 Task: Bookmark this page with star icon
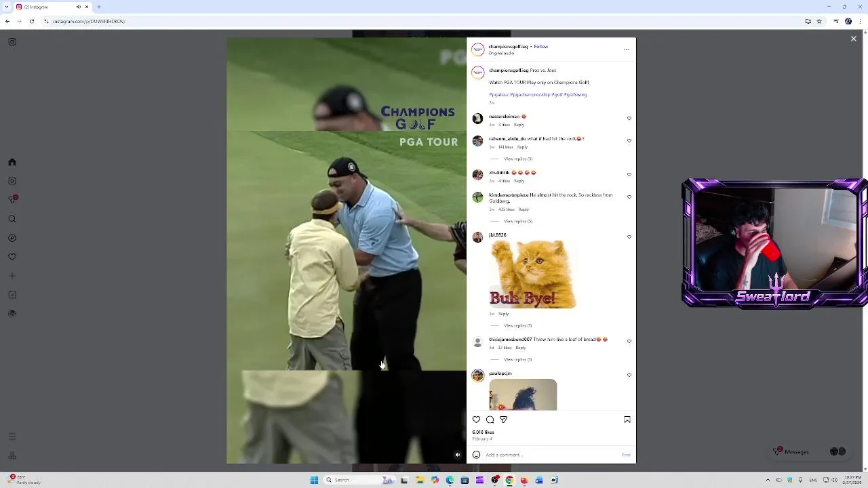click(x=819, y=21)
